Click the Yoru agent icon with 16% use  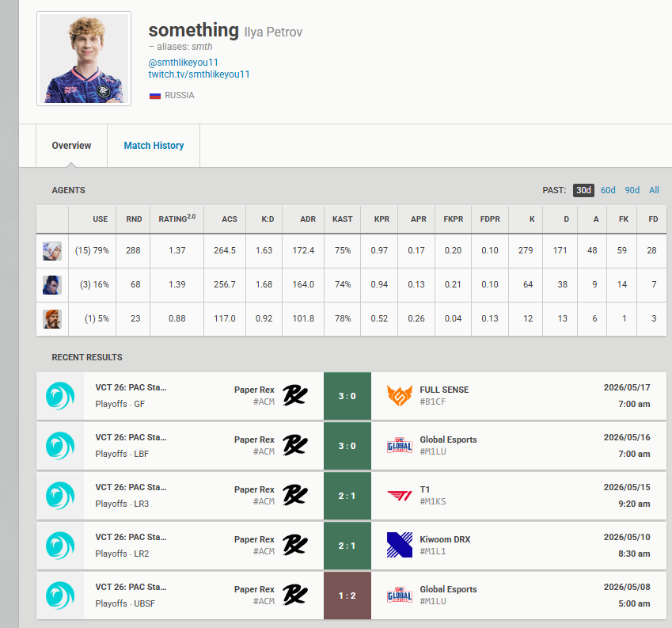(52, 285)
